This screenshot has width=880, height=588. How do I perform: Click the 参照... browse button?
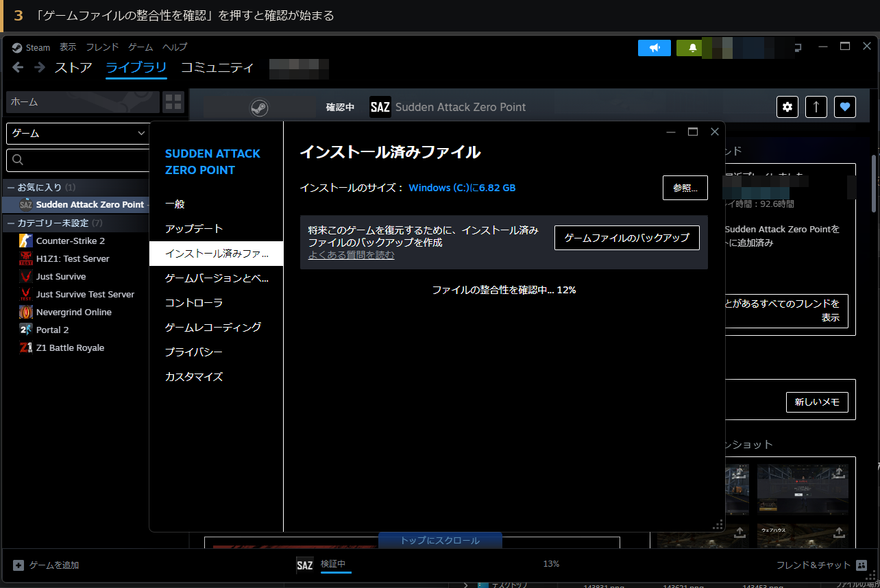(685, 188)
